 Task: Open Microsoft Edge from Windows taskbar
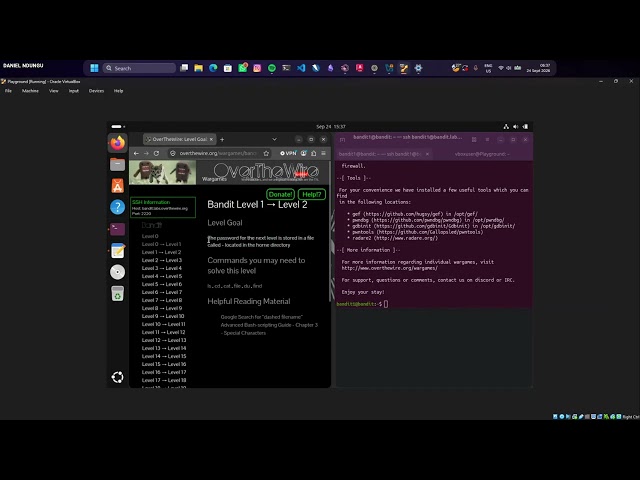pyautogui.click(x=213, y=68)
